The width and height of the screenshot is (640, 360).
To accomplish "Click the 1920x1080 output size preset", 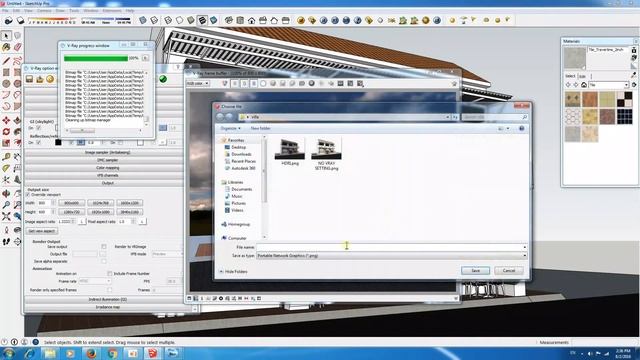I will (100, 212).
